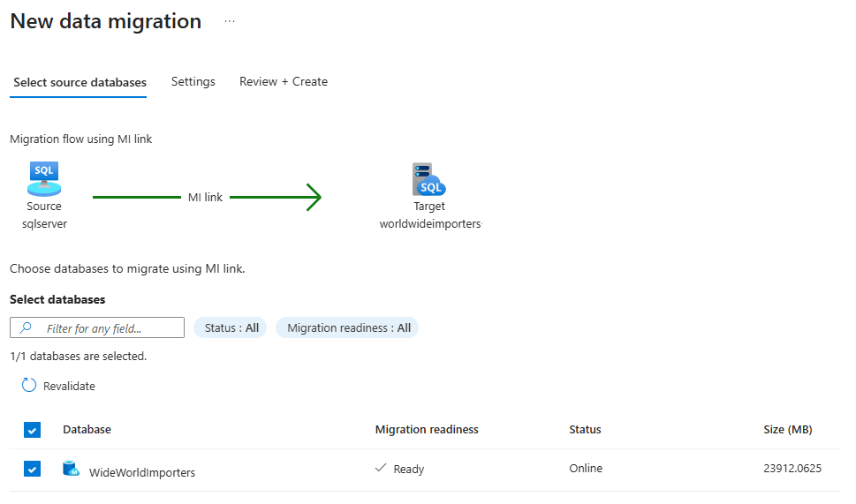The image size is (856, 504).
Task: Toggle the select-all databases checkbox
Action: [32, 430]
